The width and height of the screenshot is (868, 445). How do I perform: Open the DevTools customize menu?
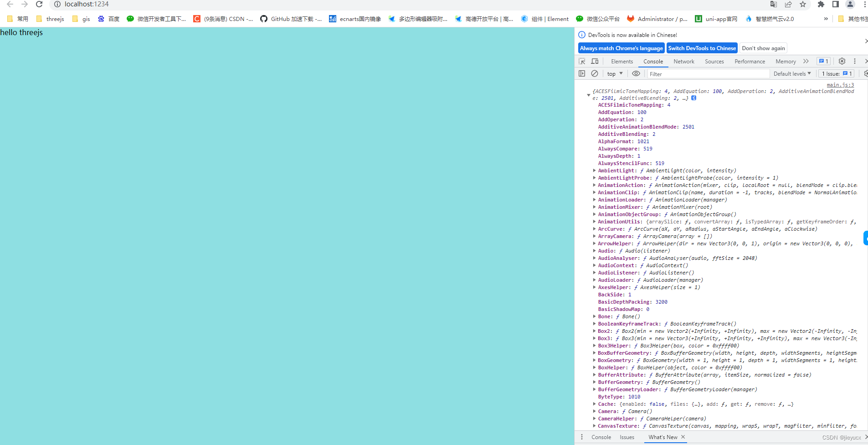pyautogui.click(x=855, y=61)
